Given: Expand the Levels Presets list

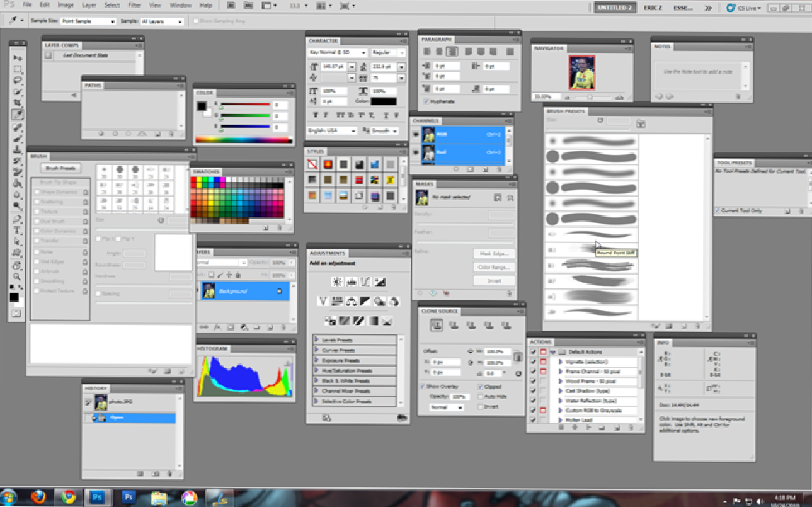Looking at the screenshot, I should point(317,340).
